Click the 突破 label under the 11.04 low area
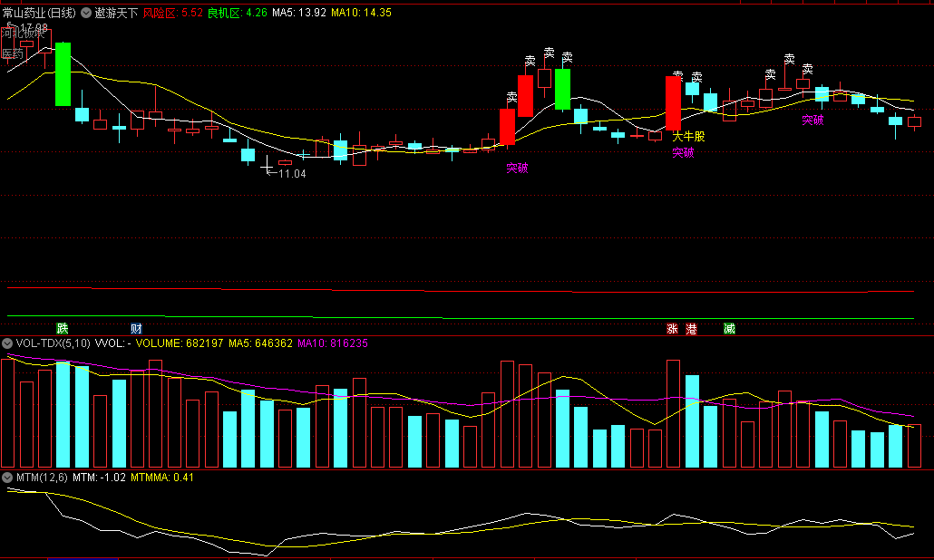934x560 pixels. (517, 169)
